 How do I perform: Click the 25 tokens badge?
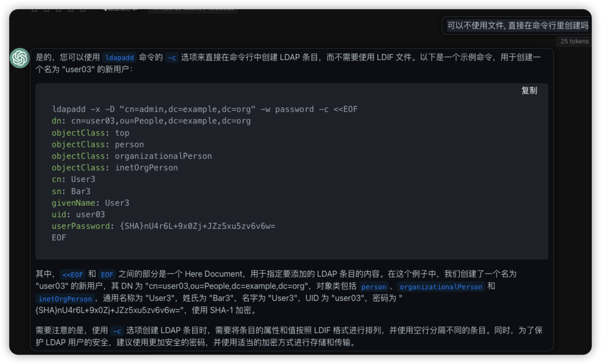click(x=574, y=41)
